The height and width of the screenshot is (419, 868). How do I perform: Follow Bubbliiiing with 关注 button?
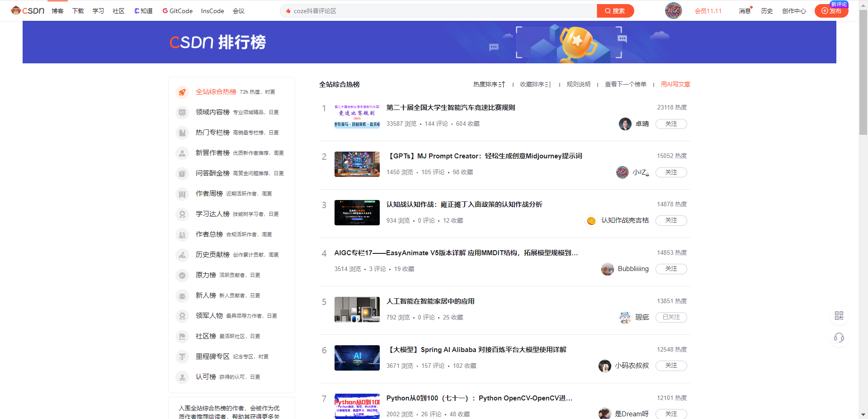671,269
